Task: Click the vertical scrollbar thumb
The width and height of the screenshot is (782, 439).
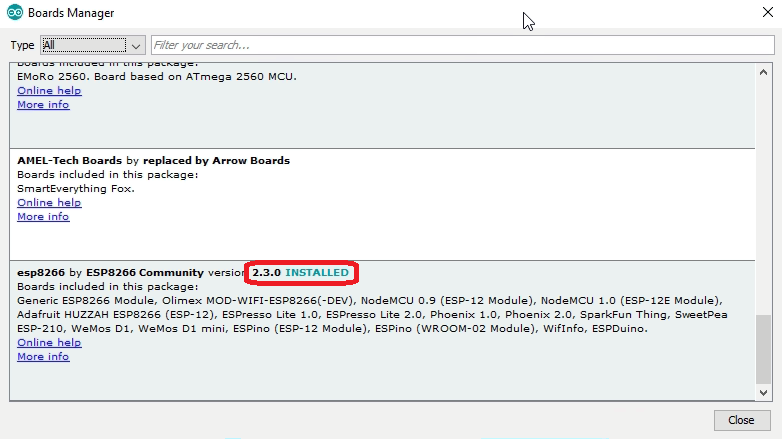Action: pos(763,349)
